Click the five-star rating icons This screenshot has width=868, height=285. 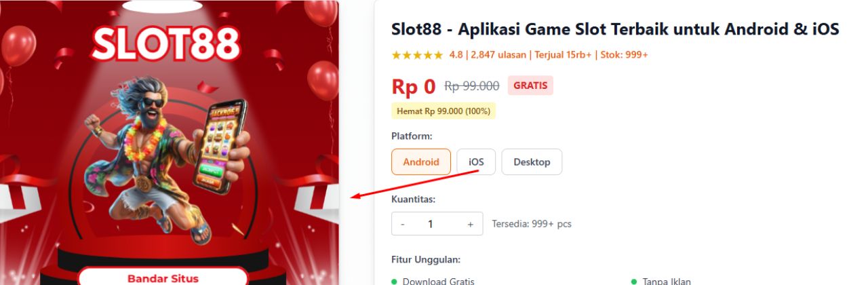[417, 55]
